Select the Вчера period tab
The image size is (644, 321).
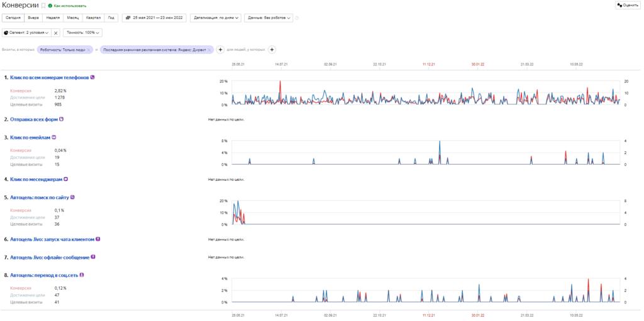point(33,18)
